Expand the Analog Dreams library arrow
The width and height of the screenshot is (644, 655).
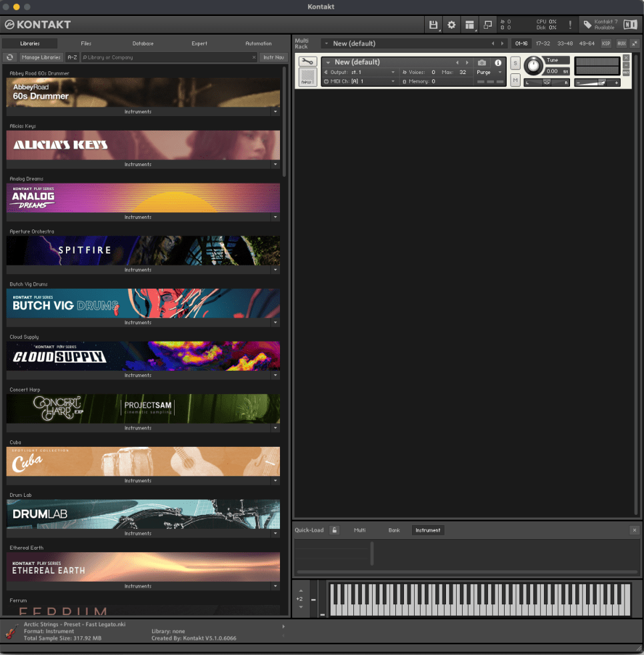point(275,217)
